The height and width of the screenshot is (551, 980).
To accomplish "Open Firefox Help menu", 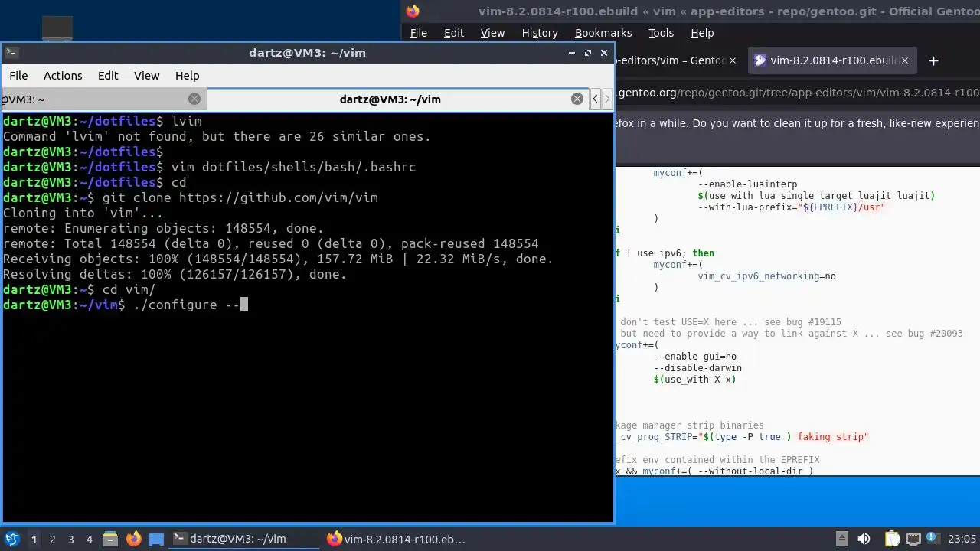I will click(x=702, y=33).
